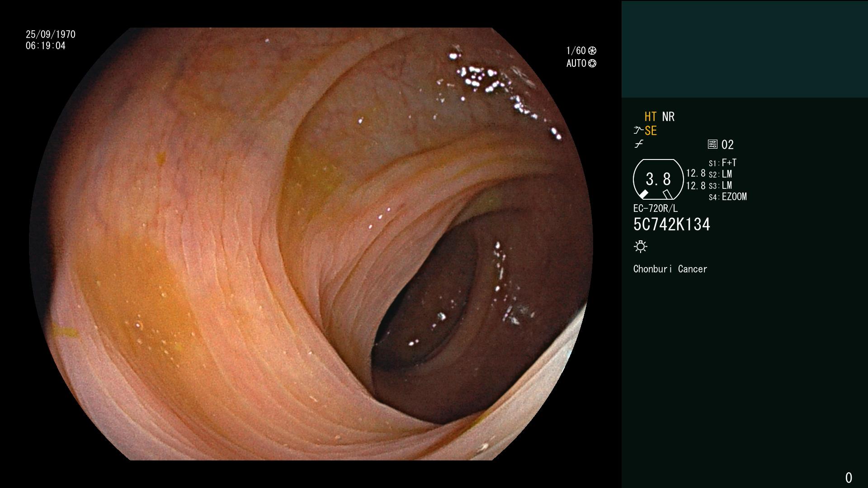Click the hollow channel marker in scope diagram
This screenshot has height=488, width=868.
(668, 194)
